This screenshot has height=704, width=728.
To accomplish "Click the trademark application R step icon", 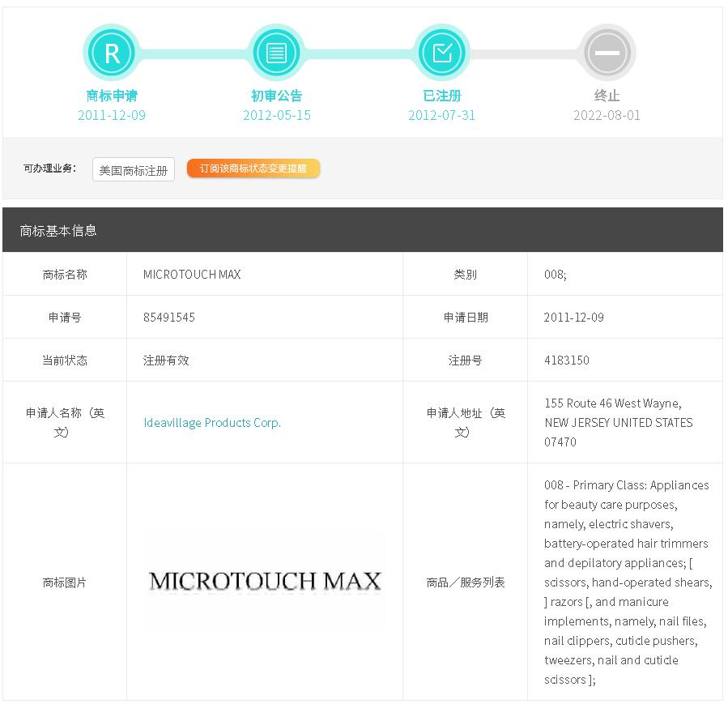I will [112, 53].
